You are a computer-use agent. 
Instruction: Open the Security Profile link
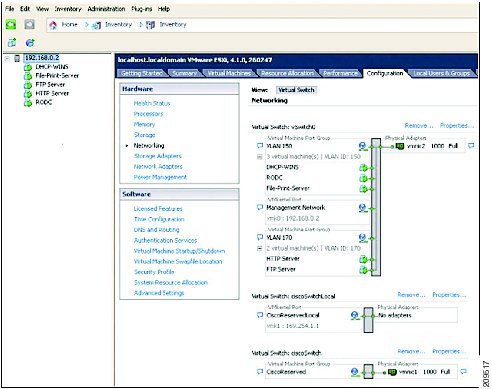[x=154, y=272]
